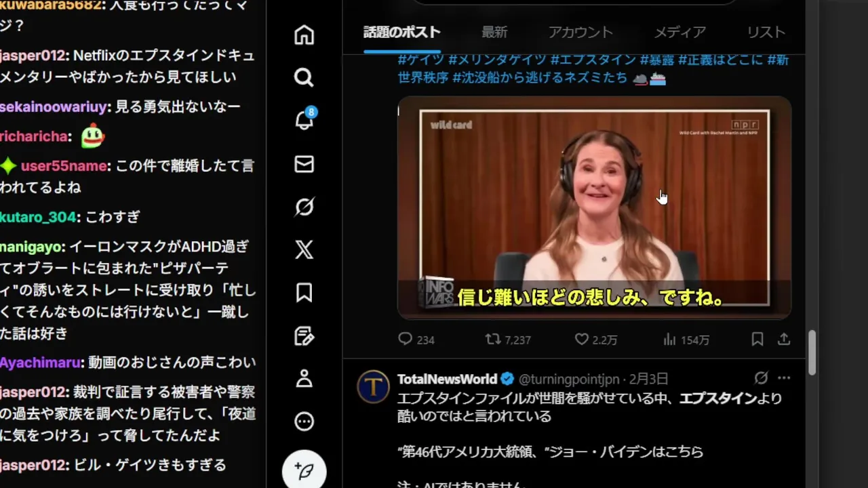Click chat username Ayachimaru
868x488 pixels.
coord(40,363)
